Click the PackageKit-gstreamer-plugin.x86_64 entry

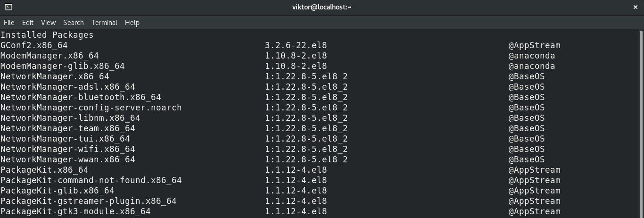[x=89, y=201]
